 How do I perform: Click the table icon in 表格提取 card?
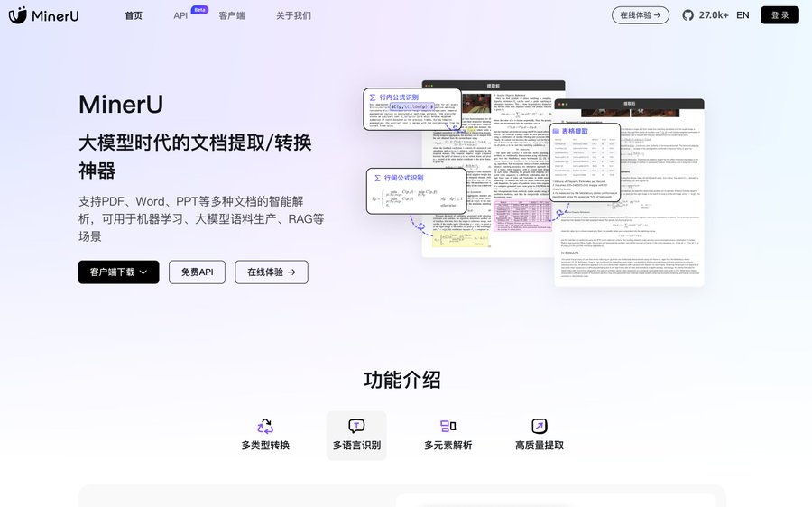coord(556,132)
